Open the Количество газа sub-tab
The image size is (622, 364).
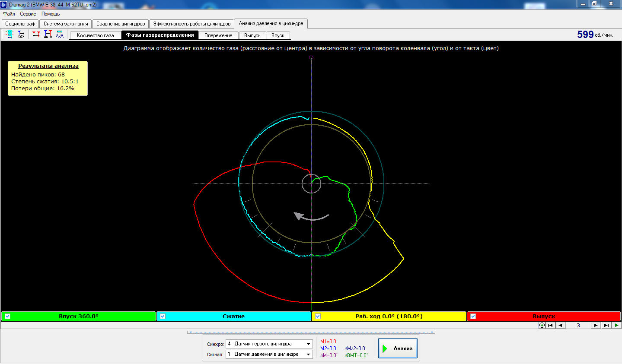point(96,35)
